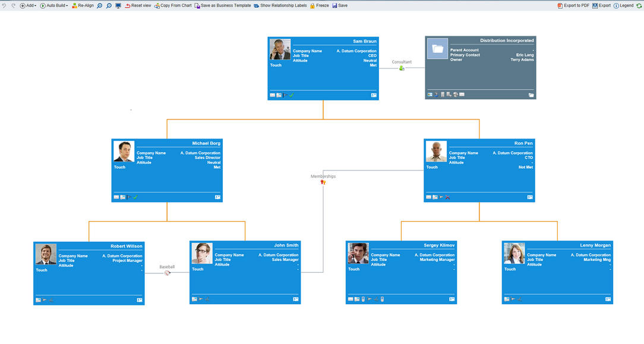Toggle Show Relationship Labels

pos(280,5)
